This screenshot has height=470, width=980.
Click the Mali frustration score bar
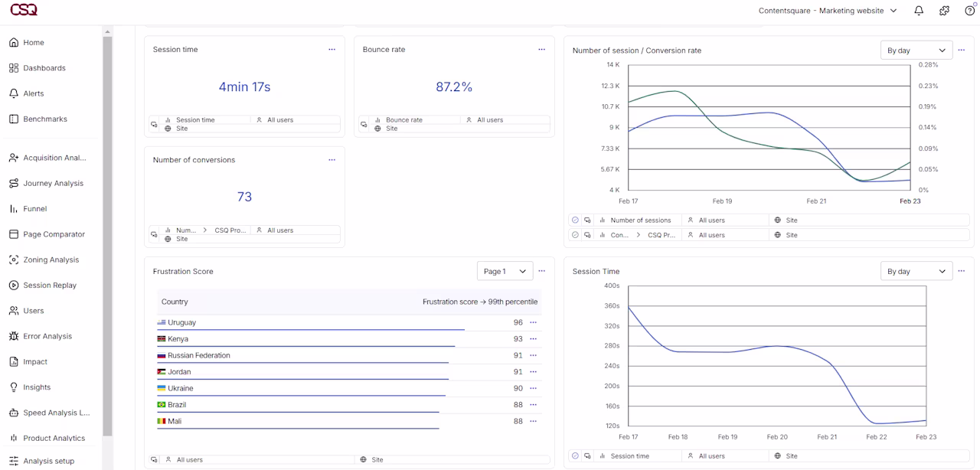tap(298, 429)
